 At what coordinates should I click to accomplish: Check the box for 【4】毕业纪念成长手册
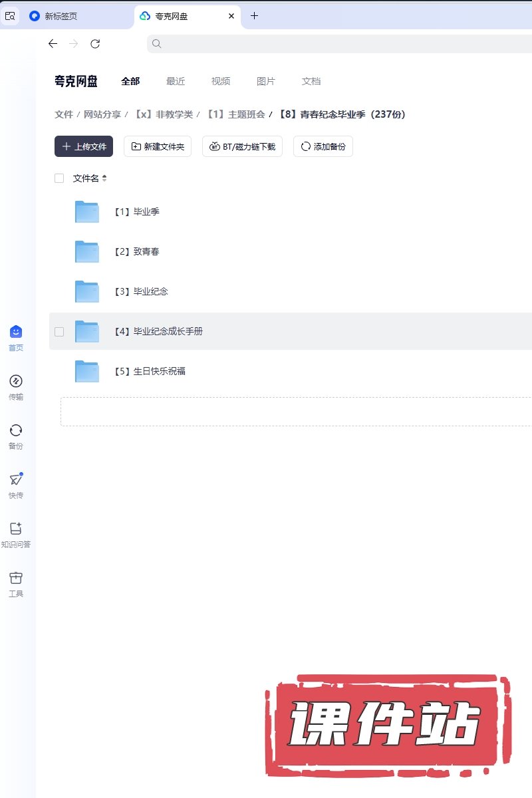point(59,331)
